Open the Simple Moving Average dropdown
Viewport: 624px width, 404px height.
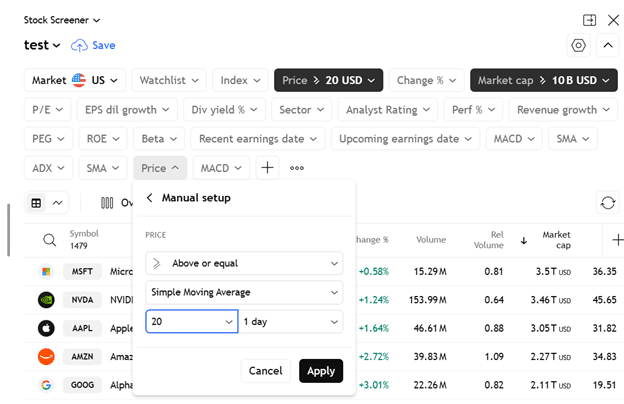tap(244, 292)
